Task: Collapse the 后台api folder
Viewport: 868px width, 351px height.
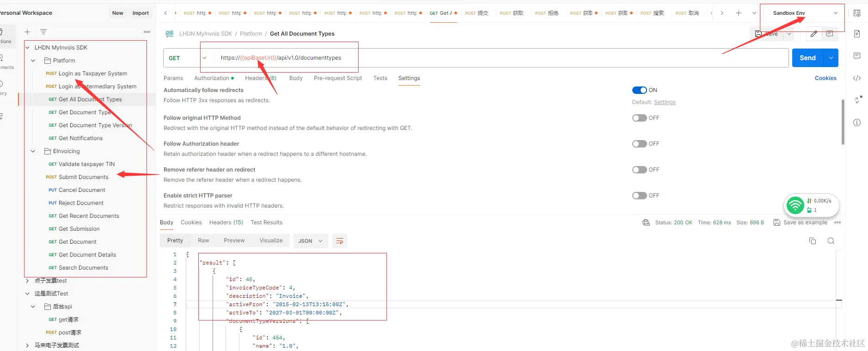Action: [33, 307]
